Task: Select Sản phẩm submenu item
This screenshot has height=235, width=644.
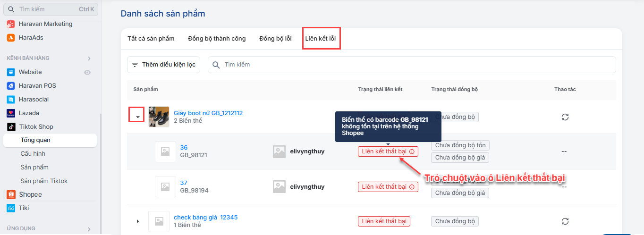Action: click(x=34, y=168)
